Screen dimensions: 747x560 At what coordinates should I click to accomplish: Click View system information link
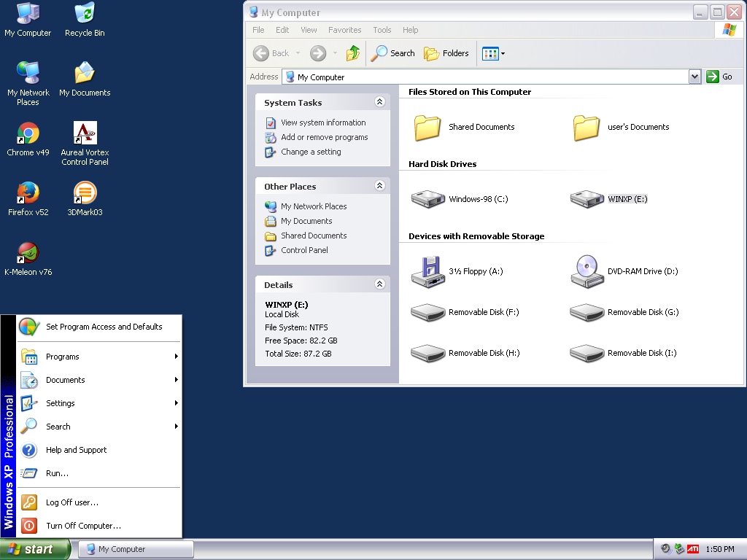(323, 122)
